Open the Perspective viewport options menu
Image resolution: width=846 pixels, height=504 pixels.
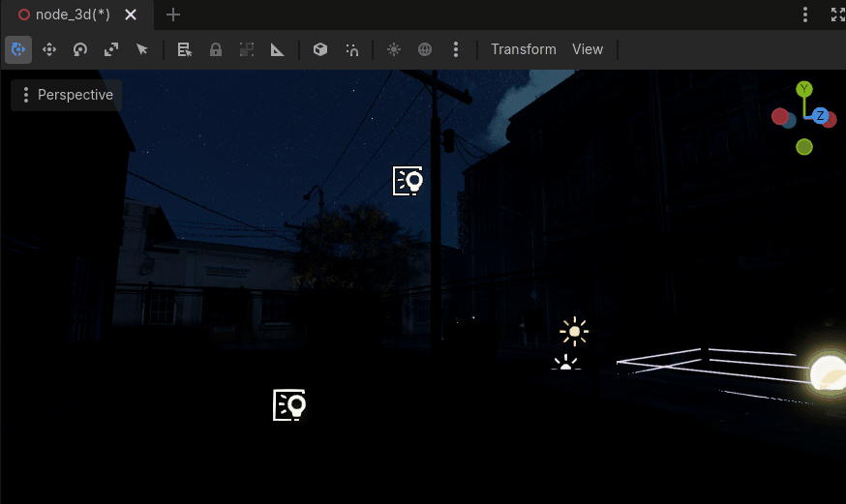(x=66, y=95)
